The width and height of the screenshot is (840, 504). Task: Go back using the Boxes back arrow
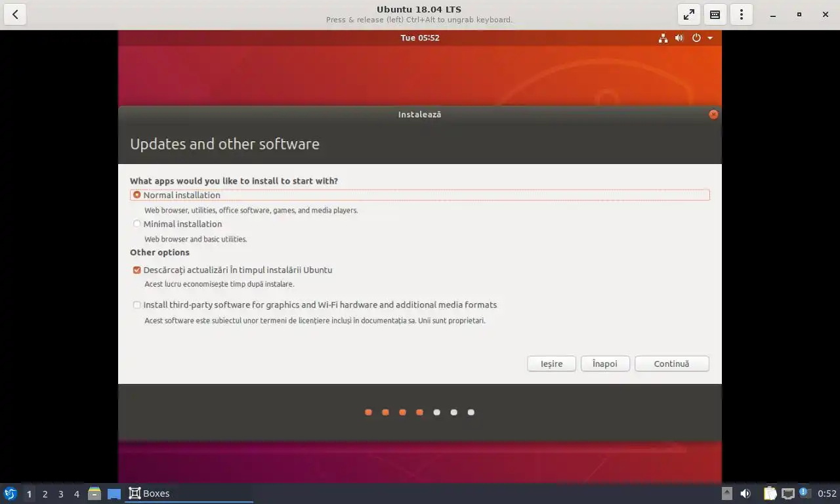pyautogui.click(x=15, y=14)
